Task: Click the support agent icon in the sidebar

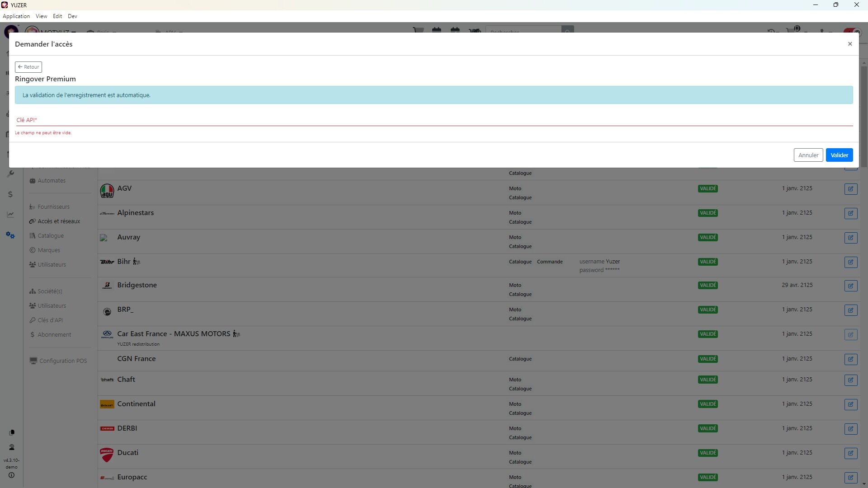Action: coord(12,447)
